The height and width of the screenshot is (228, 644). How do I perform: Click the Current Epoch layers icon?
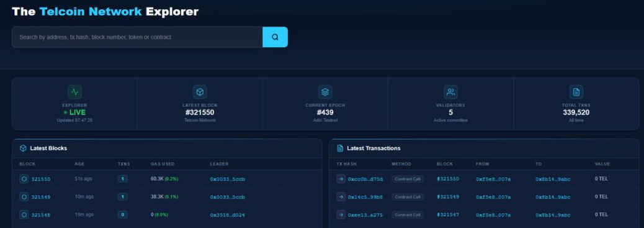tap(325, 92)
